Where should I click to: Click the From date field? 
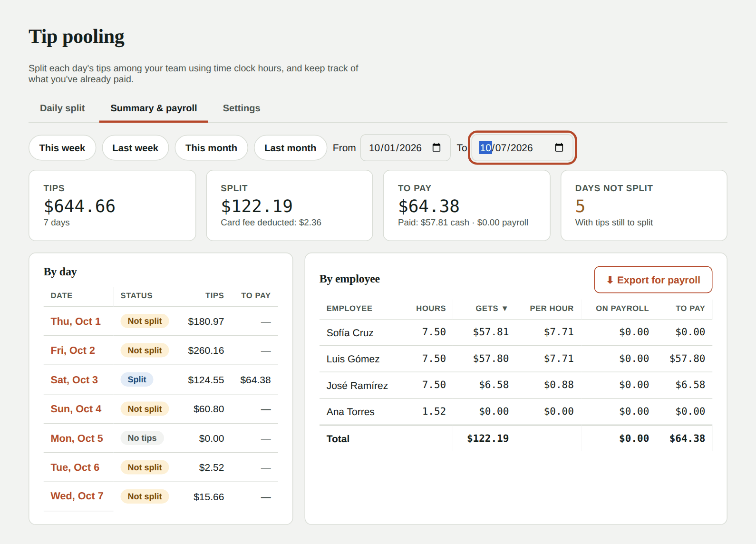point(405,148)
